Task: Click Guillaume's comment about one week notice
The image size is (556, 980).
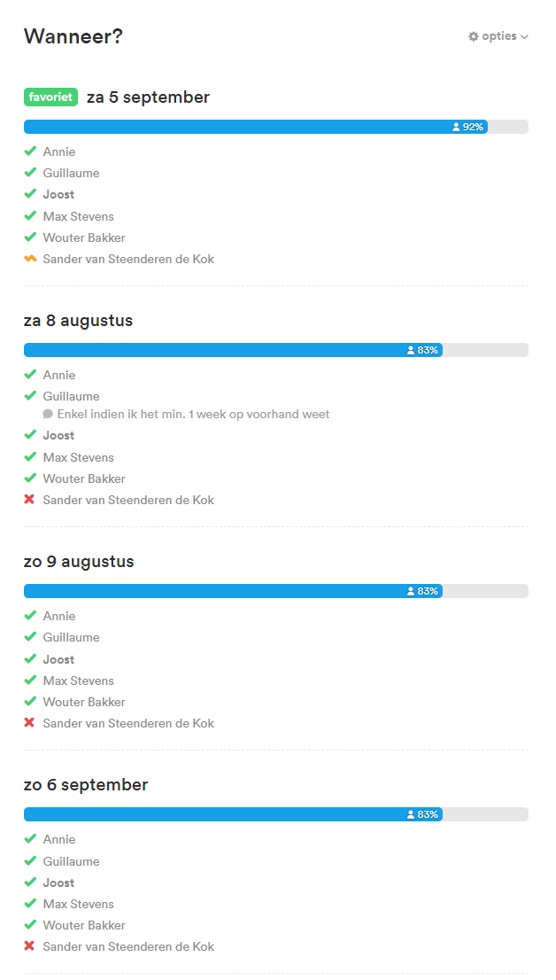Action: 193,414
